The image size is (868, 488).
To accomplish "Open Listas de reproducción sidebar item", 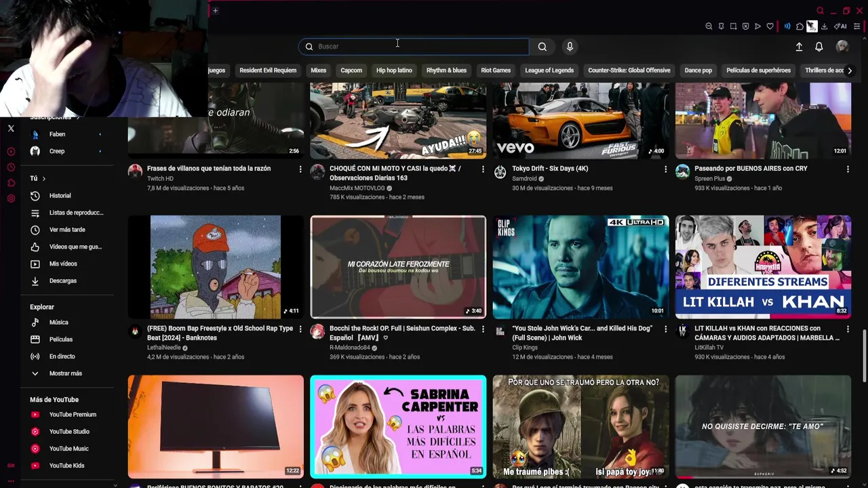I will pos(68,213).
